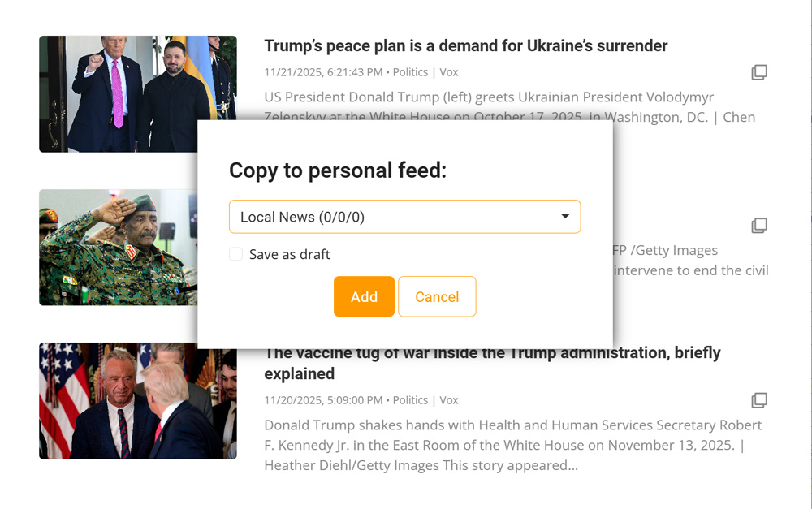Open the Local News (0/0/0) feed dropdown
This screenshot has width=812, height=509.
[405, 217]
